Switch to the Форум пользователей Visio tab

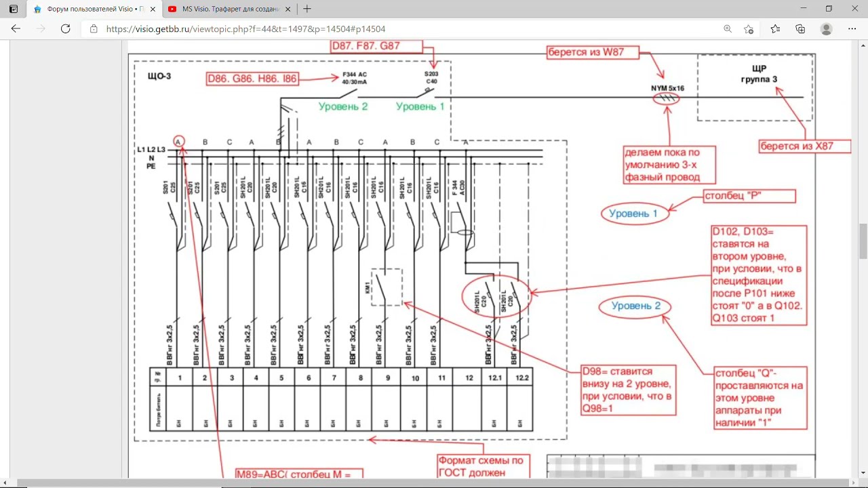93,9
